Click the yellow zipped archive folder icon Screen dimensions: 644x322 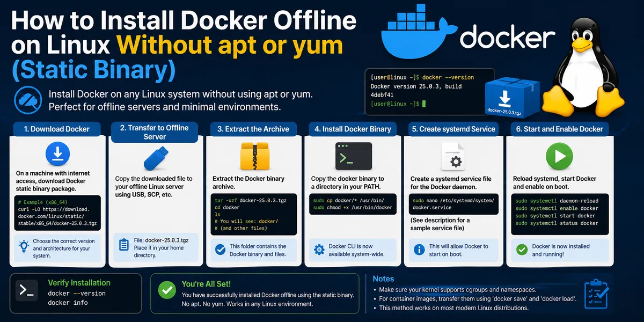254,157
